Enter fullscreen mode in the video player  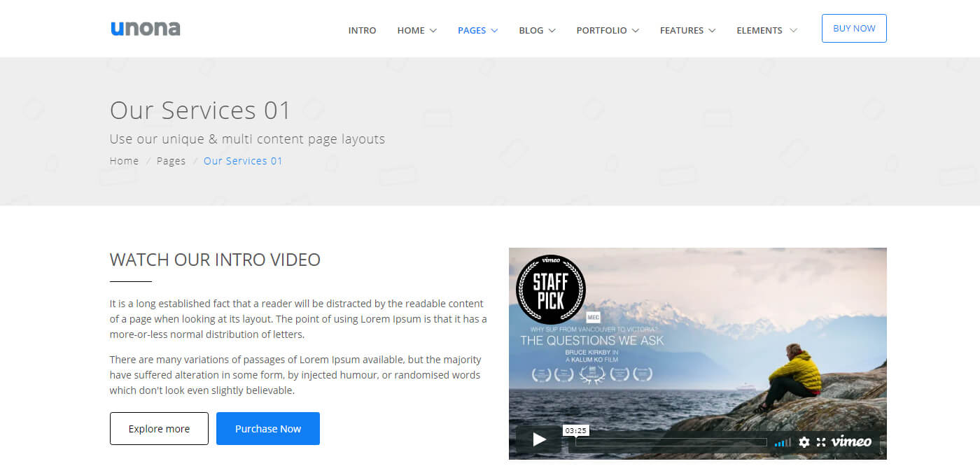[x=821, y=442]
